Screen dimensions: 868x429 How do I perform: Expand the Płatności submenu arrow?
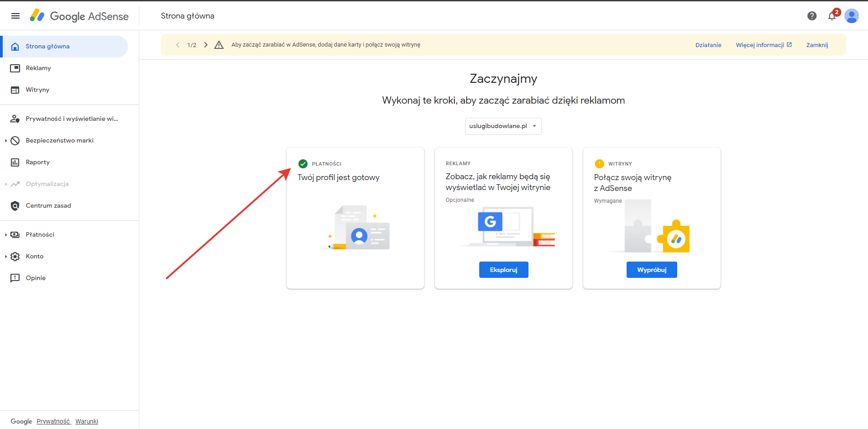6,235
